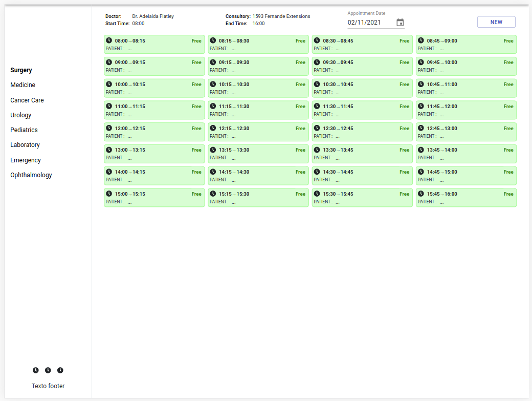The image size is (532, 401).
Task: Click the clock icon of the 11:00 slot
Action: [x=109, y=106]
